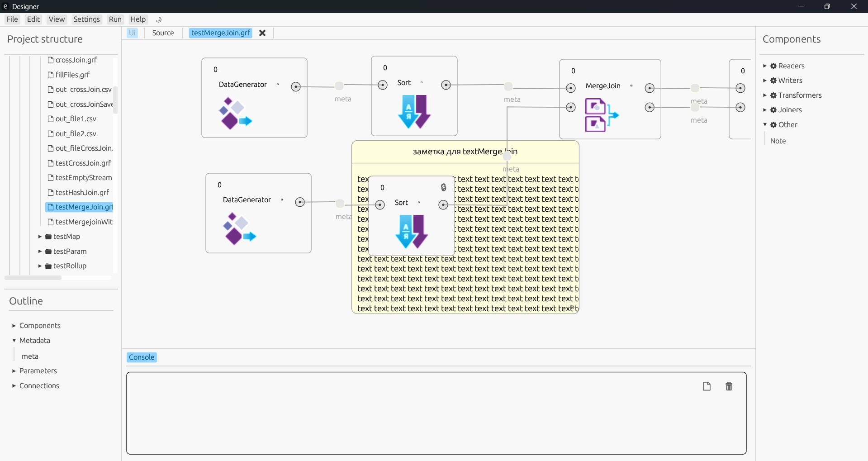This screenshot has height=461, width=868.
Task: Expand the testMap folder
Action: pos(40,237)
